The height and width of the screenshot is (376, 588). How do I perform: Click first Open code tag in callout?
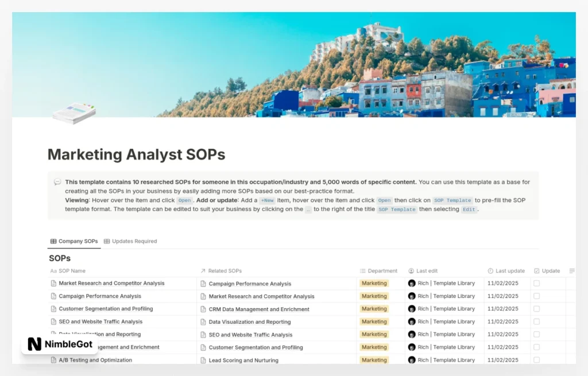[184, 200]
